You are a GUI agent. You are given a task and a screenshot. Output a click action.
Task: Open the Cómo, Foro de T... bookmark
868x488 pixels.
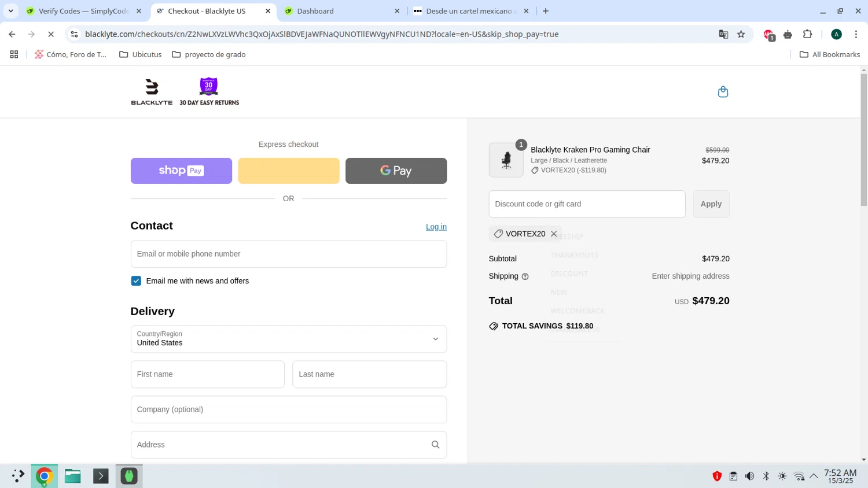point(71,54)
